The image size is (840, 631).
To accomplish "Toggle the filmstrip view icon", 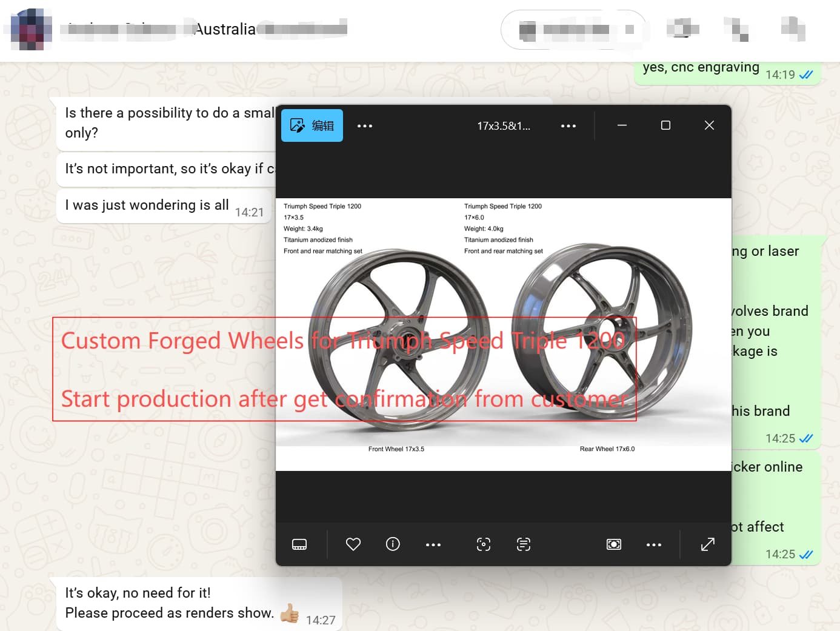I will 299,544.
